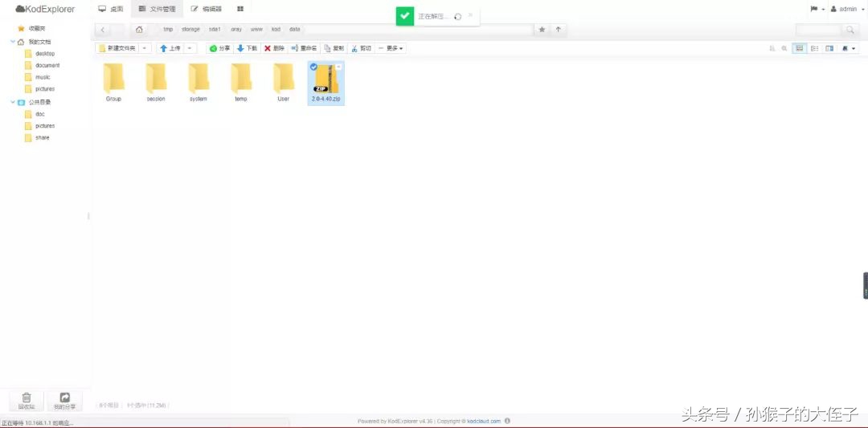Open the app grid icon in top bar
Image resolution: width=868 pixels, height=428 pixels.
click(x=240, y=9)
